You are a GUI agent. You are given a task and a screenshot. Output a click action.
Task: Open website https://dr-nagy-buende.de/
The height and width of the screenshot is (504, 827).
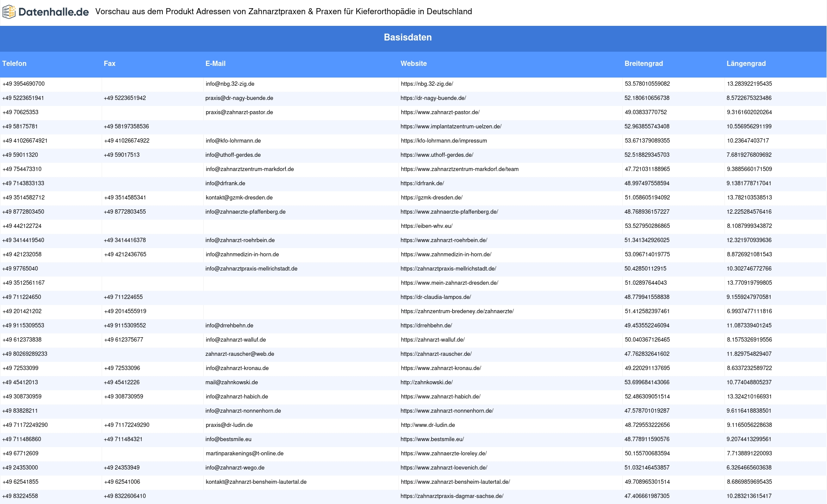[433, 98]
